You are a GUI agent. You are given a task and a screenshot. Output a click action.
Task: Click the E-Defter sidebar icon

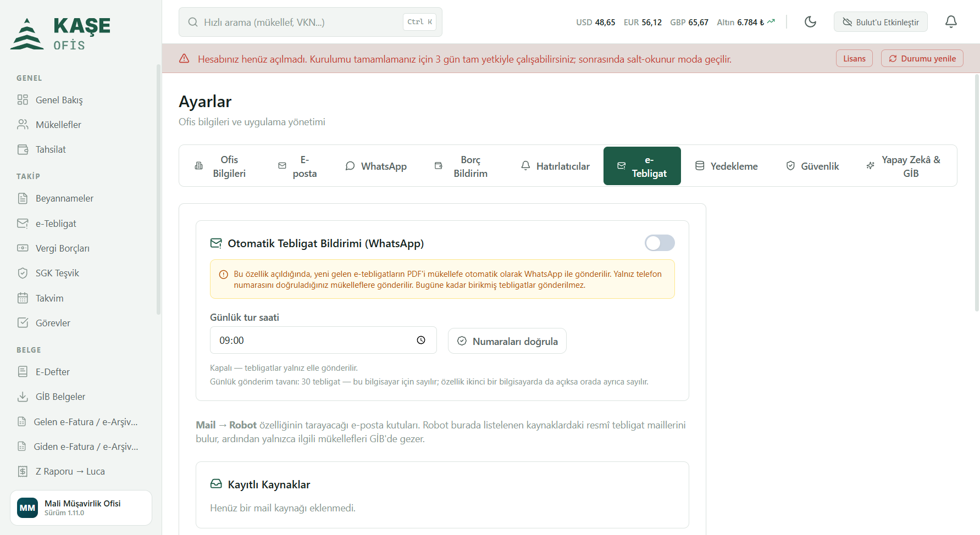(x=23, y=372)
